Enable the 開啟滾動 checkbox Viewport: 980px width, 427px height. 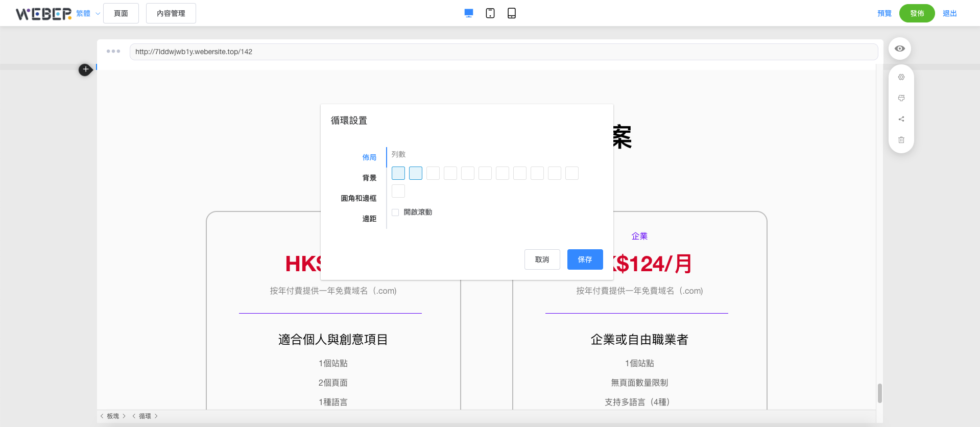[395, 212]
